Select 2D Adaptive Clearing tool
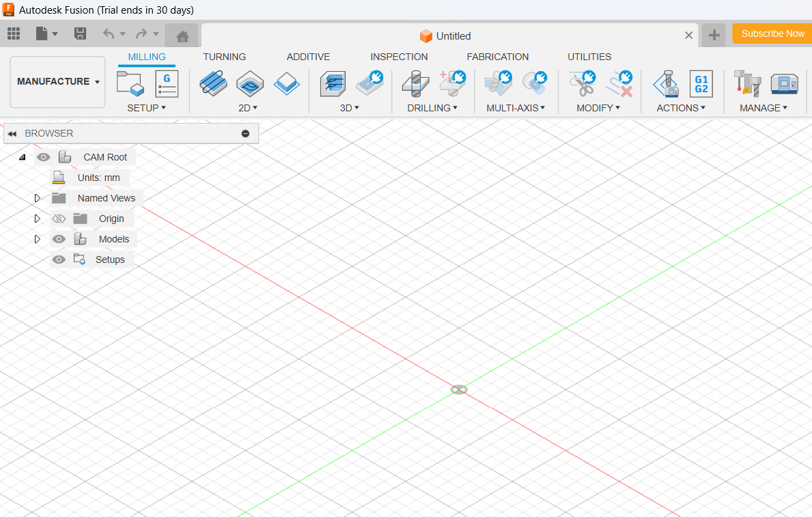Viewport: 812px width, 517px height. tap(213, 83)
